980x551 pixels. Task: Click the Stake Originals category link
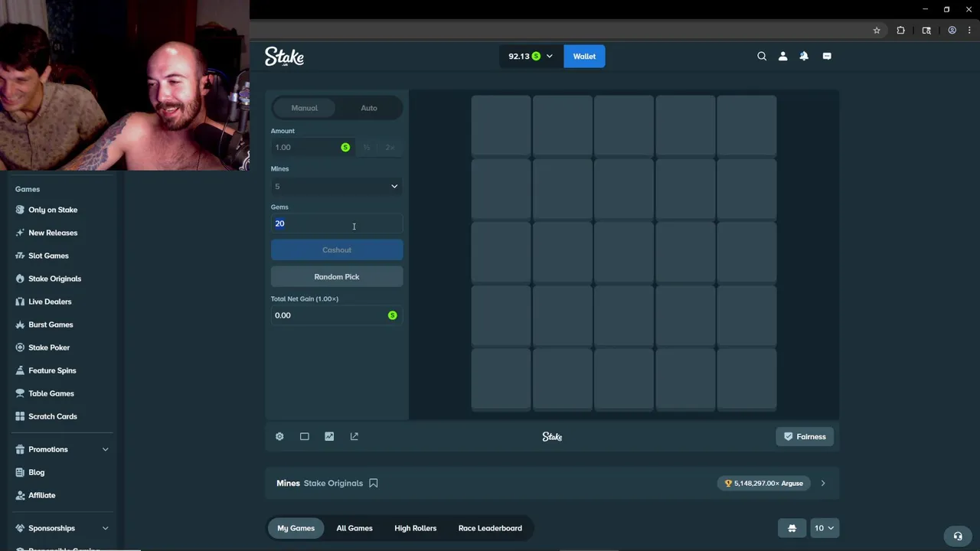[333, 483]
